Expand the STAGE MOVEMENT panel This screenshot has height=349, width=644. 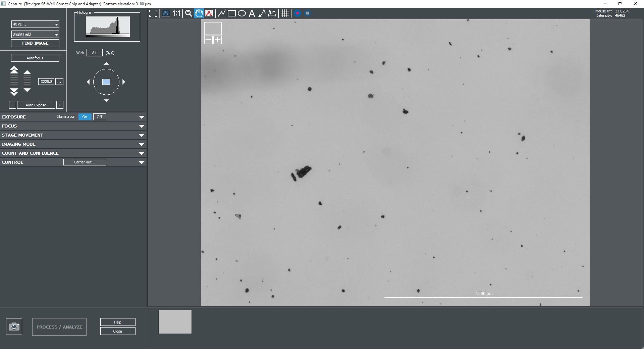coord(142,135)
